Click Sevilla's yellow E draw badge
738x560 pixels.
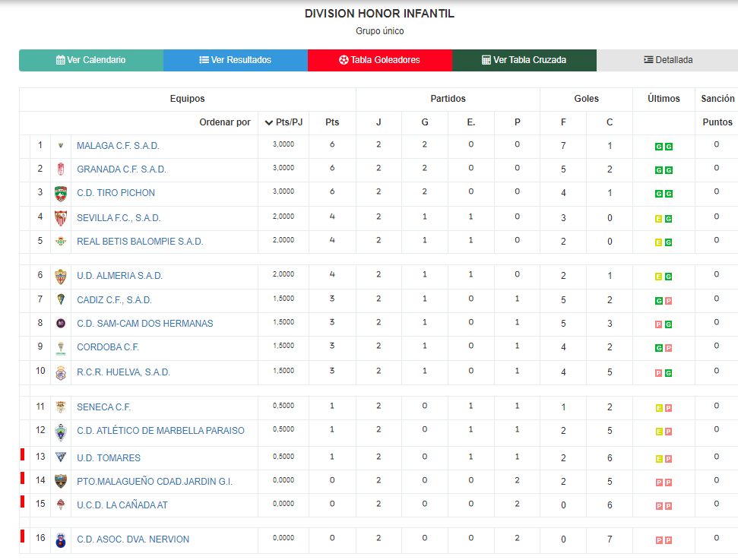tap(658, 219)
